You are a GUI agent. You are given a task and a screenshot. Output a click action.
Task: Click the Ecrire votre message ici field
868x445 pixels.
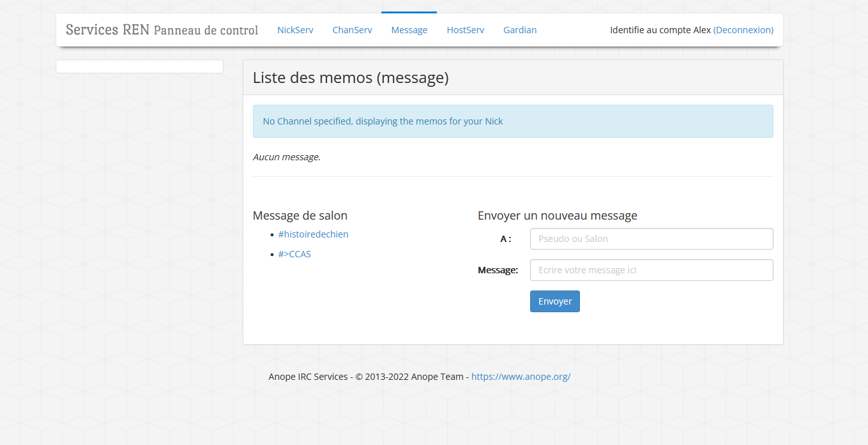(651, 270)
